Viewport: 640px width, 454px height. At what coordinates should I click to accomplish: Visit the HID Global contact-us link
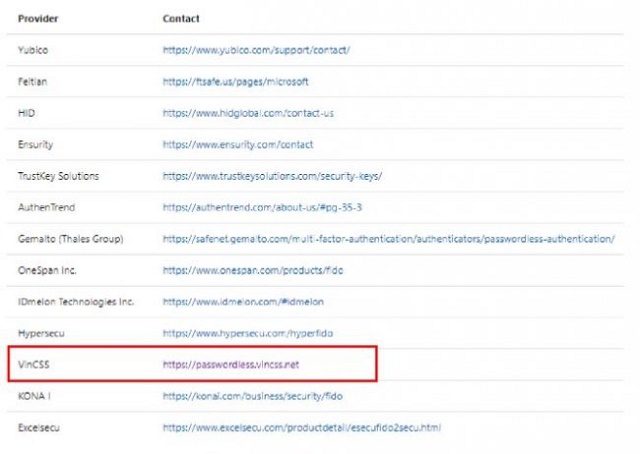coord(248,113)
